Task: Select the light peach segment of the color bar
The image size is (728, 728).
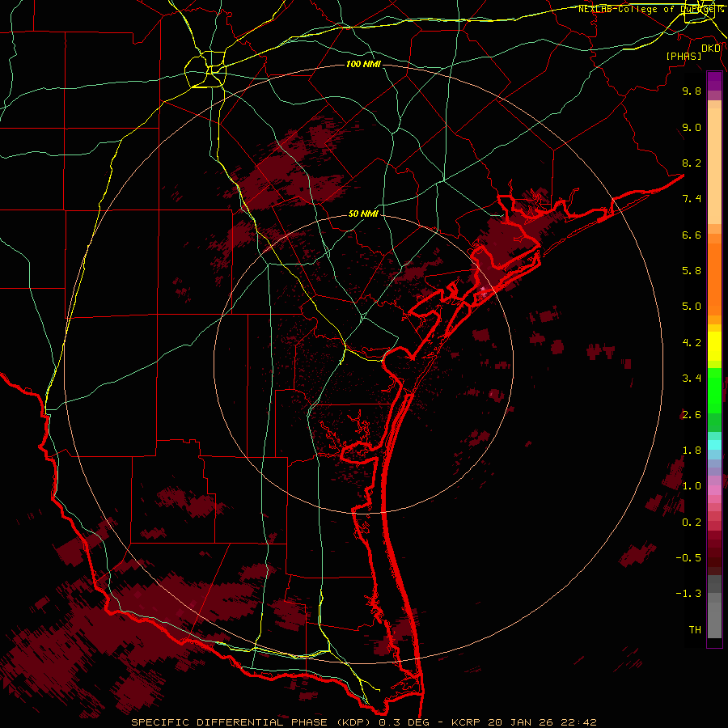Action: click(x=714, y=166)
